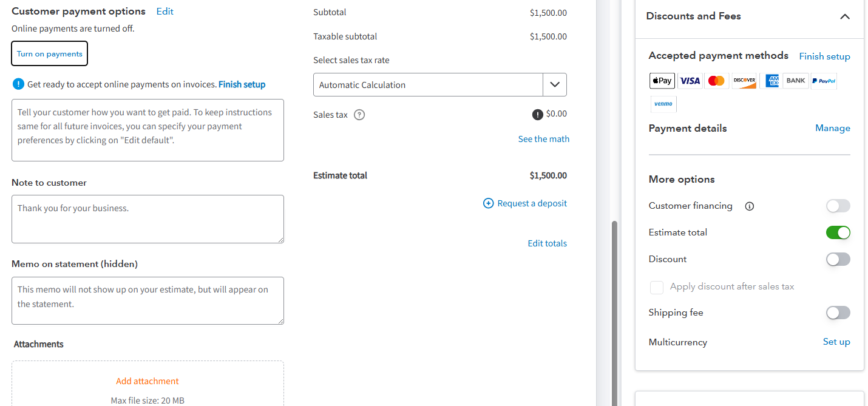The width and height of the screenshot is (868, 406).
Task: Click the Customer financing info icon
Action: coord(750,206)
